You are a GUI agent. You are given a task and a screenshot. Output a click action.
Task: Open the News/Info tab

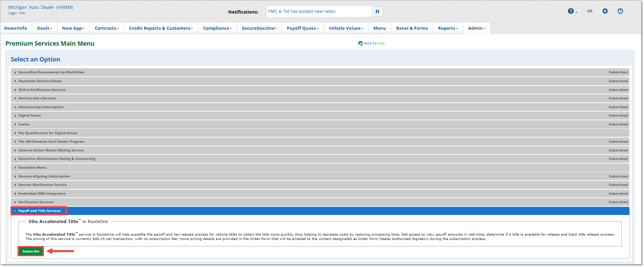pos(16,28)
